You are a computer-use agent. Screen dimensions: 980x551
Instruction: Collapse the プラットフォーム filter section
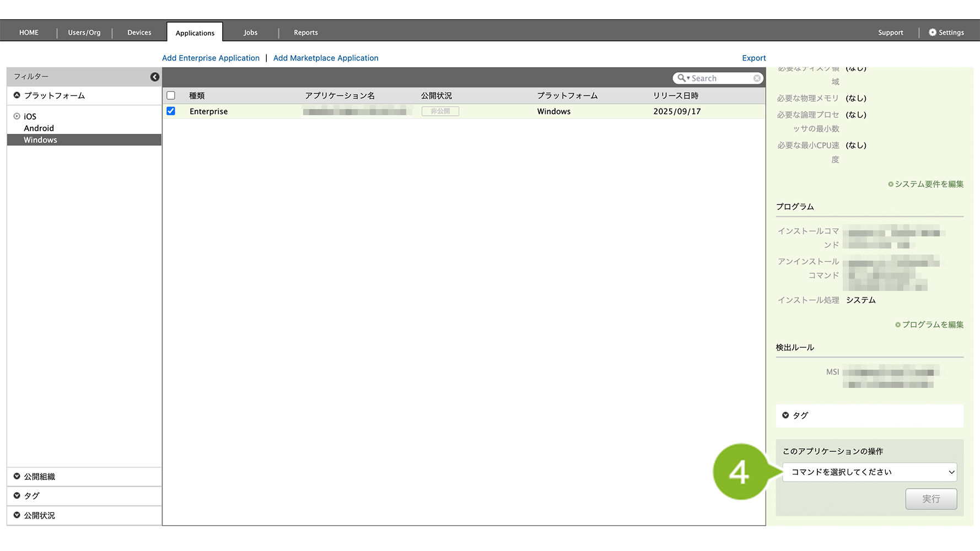17,95
